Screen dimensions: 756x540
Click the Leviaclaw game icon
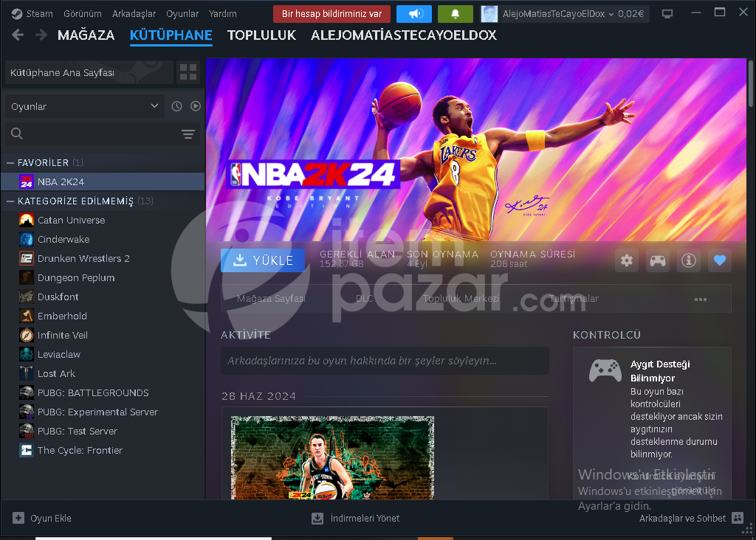[27, 355]
